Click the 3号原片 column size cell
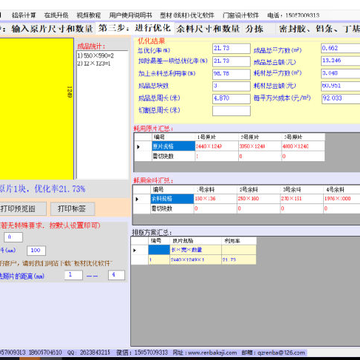 tap(303, 146)
